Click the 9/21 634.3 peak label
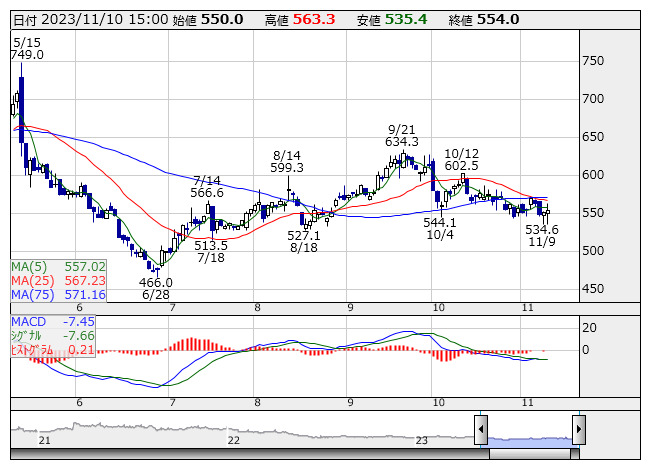This screenshot has width=653, height=470. coord(402,136)
